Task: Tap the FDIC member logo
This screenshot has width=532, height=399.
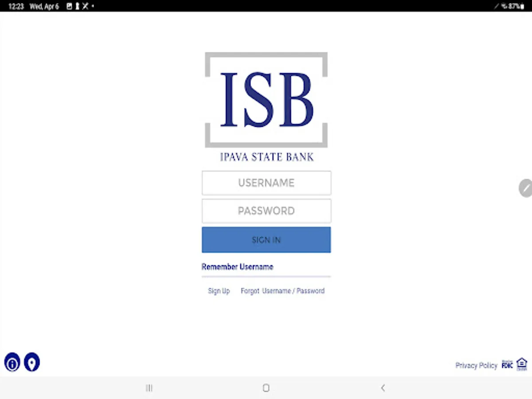Action: 507,365
